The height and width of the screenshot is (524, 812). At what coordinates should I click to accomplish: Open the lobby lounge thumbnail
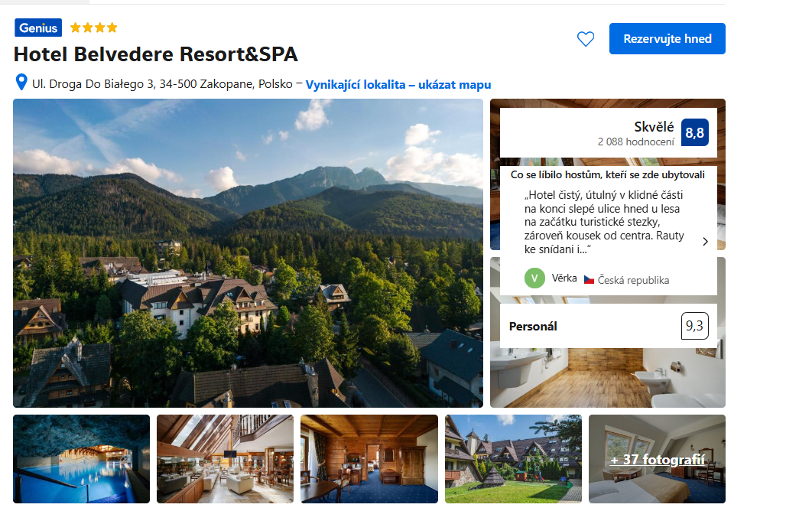(x=226, y=459)
